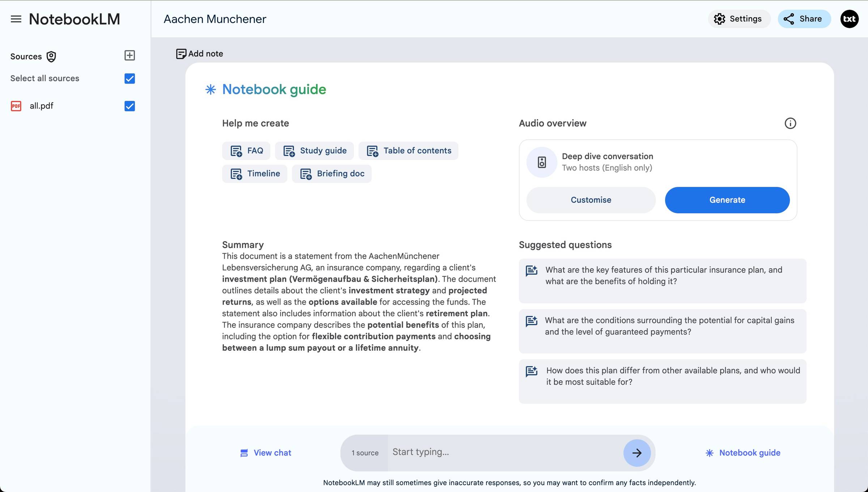Click the Sources panel heading

[x=26, y=57]
